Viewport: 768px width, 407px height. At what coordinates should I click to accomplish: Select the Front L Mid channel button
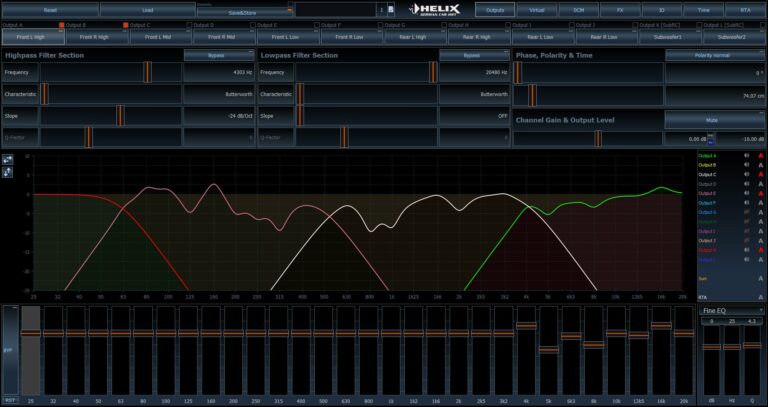point(161,37)
